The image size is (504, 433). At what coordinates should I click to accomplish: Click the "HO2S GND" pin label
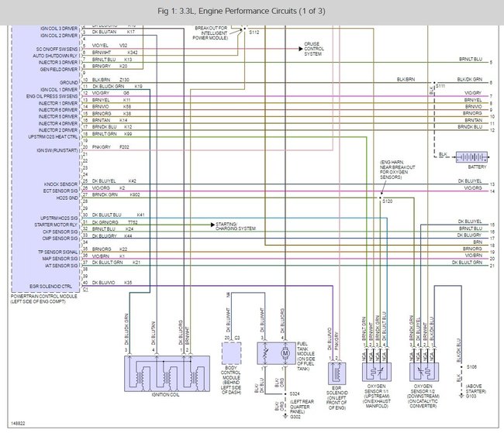(67, 198)
